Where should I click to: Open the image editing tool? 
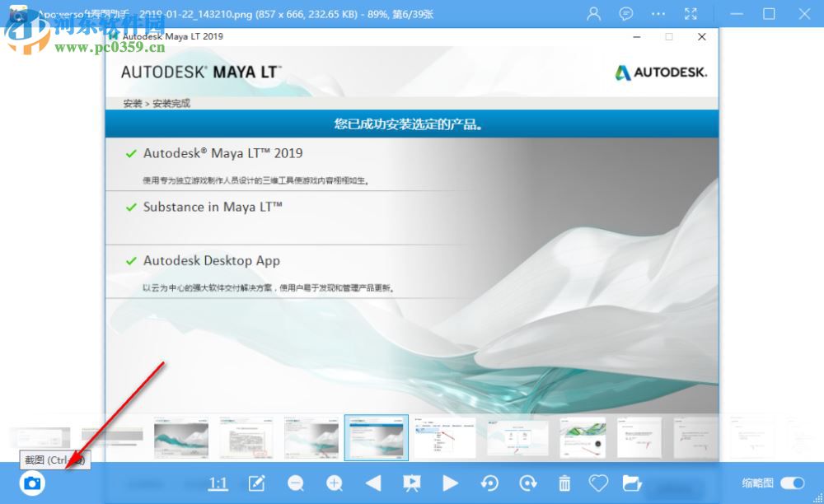click(256, 483)
